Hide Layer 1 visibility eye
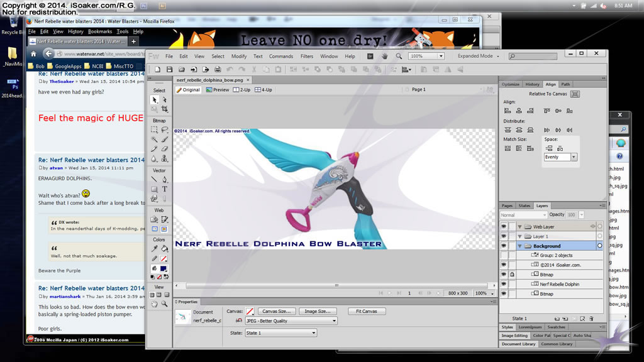Screen dimensions: 644x362 [x=504, y=236]
